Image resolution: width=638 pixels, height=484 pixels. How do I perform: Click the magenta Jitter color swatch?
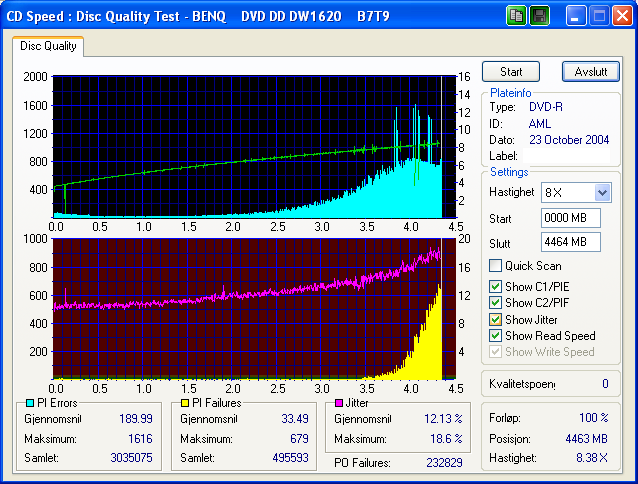(339, 403)
